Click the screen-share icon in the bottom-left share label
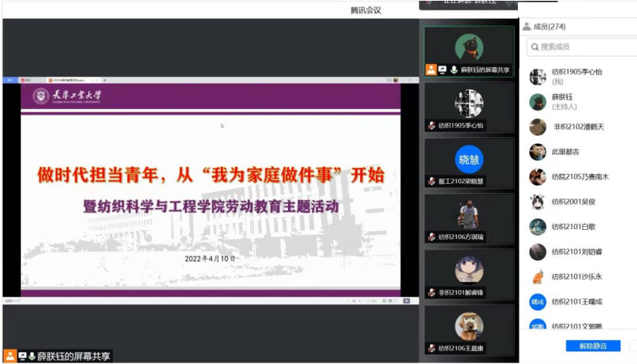The width and height of the screenshot is (637, 364). coord(23,356)
